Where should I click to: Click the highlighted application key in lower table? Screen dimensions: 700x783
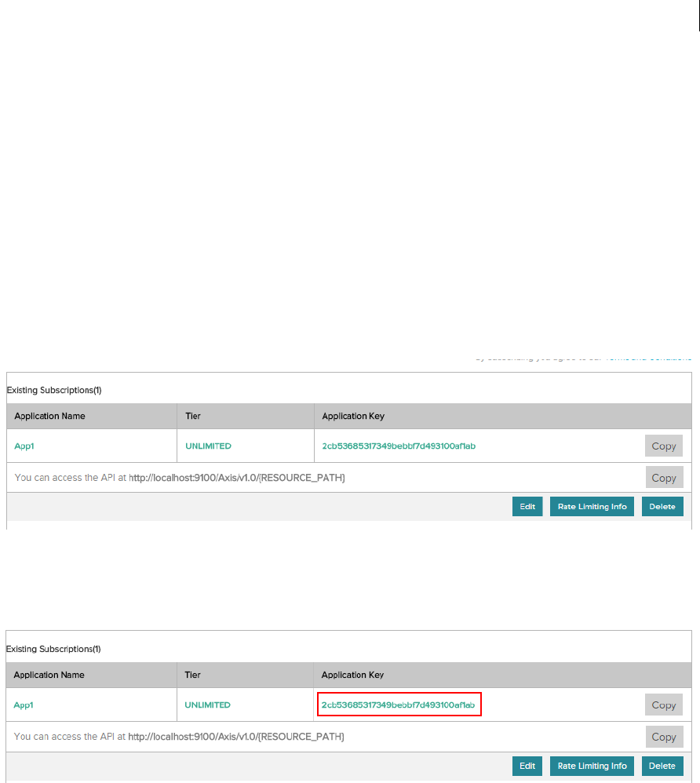(x=398, y=705)
